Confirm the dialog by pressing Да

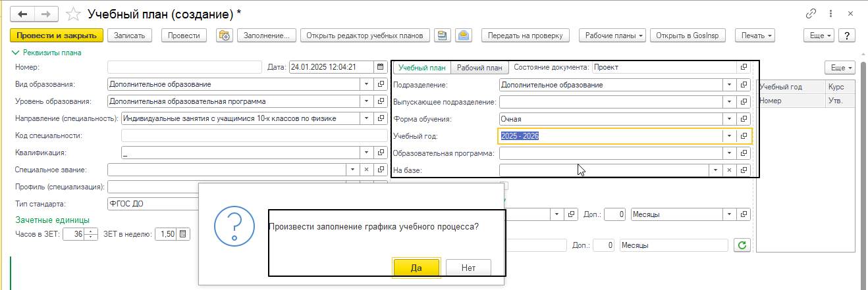click(416, 268)
